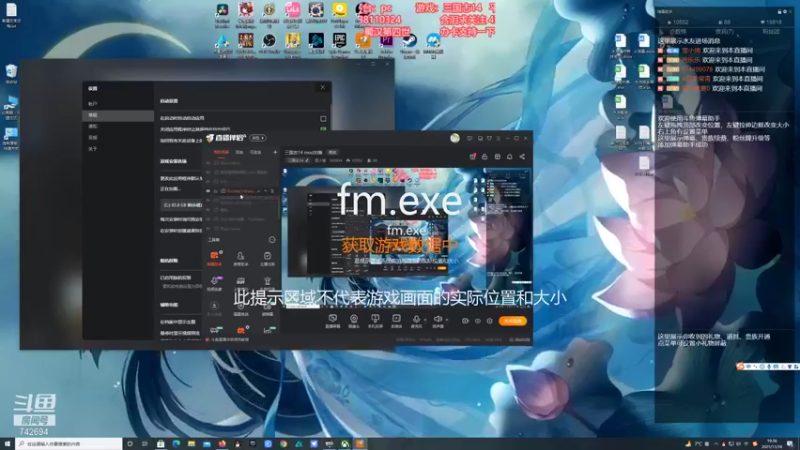Open the Xbox app on the taskbar

345,444
